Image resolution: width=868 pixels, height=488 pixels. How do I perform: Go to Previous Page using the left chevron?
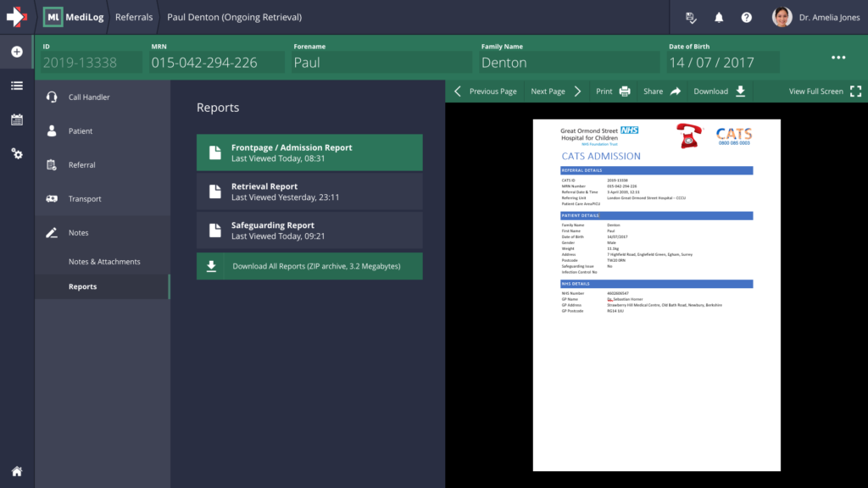(457, 91)
